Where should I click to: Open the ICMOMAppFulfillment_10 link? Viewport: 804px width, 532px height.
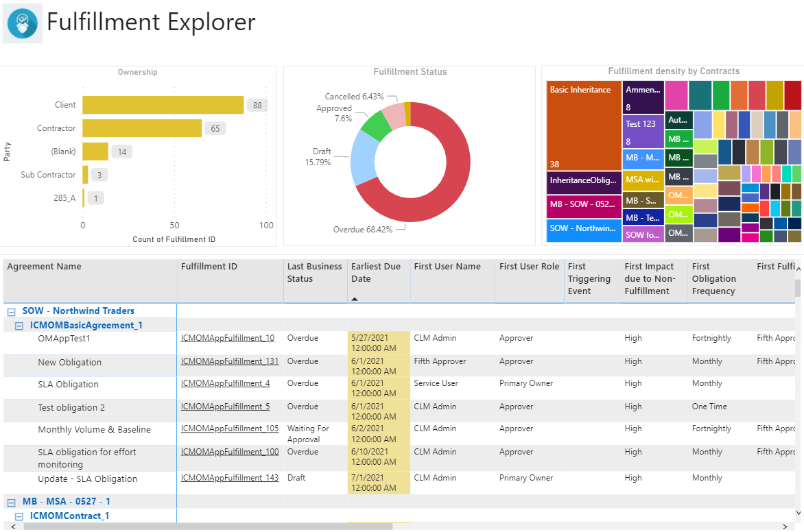click(x=227, y=338)
